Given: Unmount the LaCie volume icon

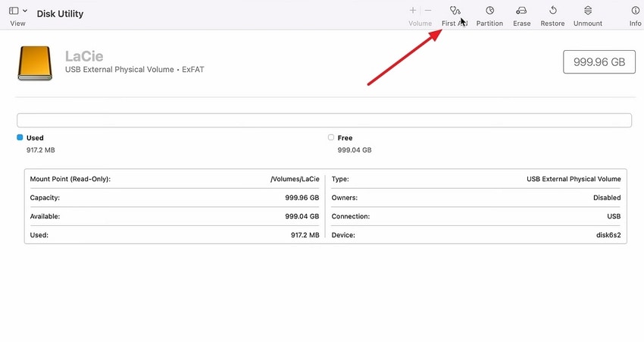Looking at the screenshot, I should (x=588, y=11).
